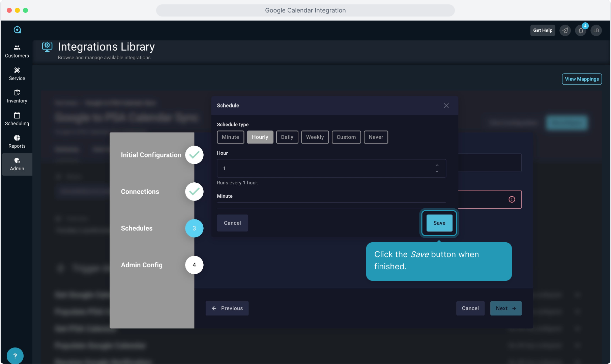
Task: Close the Schedule dialog with X
Action: pos(446,105)
